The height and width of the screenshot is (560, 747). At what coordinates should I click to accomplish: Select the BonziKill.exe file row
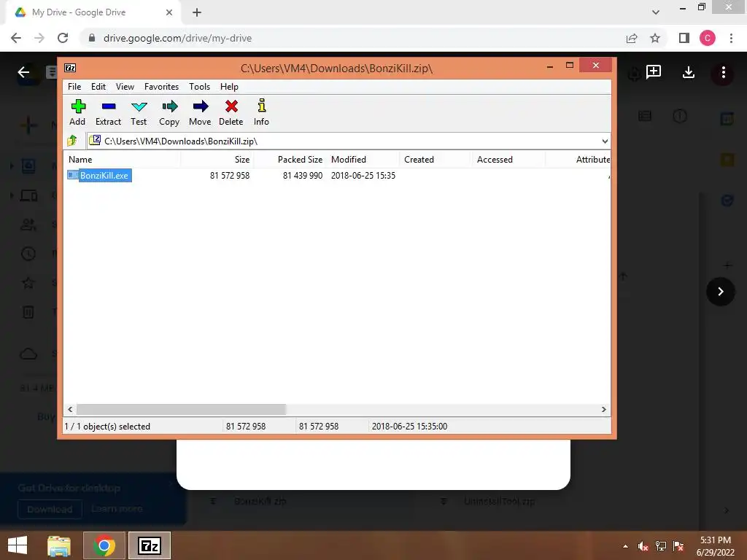pyautogui.click(x=99, y=175)
